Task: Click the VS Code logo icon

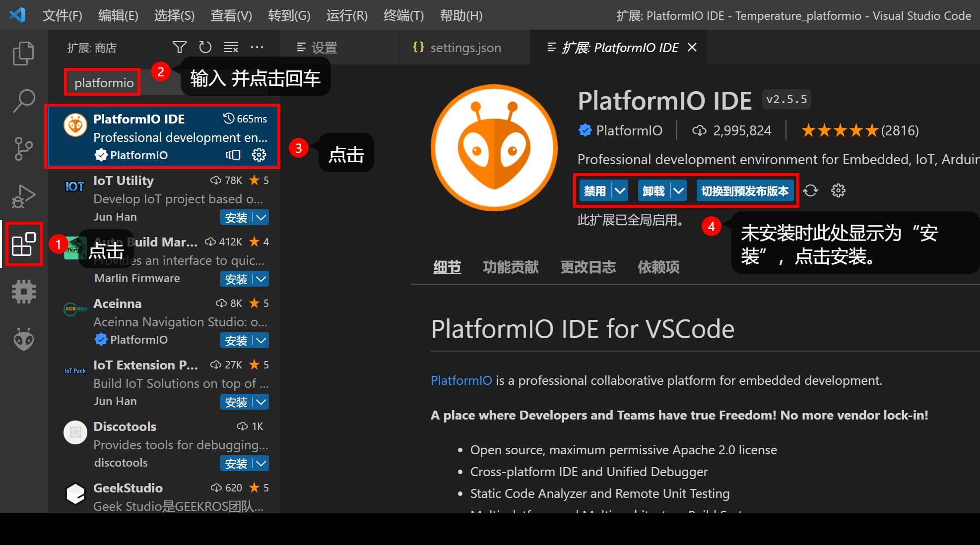Action: pyautogui.click(x=18, y=15)
